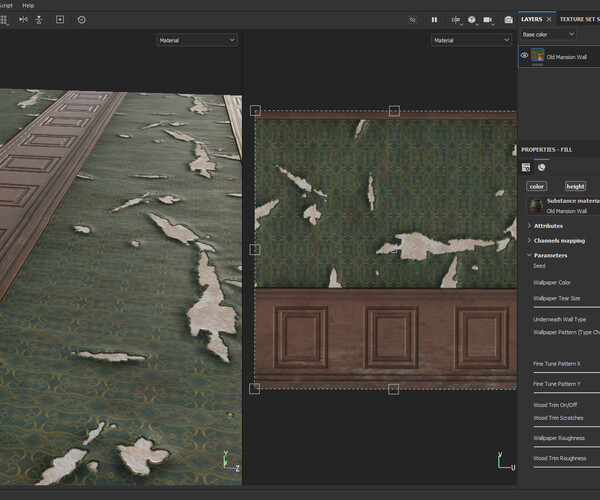The image size is (600, 500).
Task: Adjust the Wood Trim Roughness slider
Action: point(567,467)
